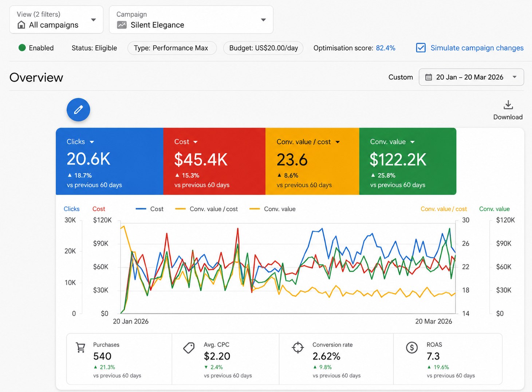Click the Status: Eligible label
532x392 pixels.
click(x=94, y=48)
